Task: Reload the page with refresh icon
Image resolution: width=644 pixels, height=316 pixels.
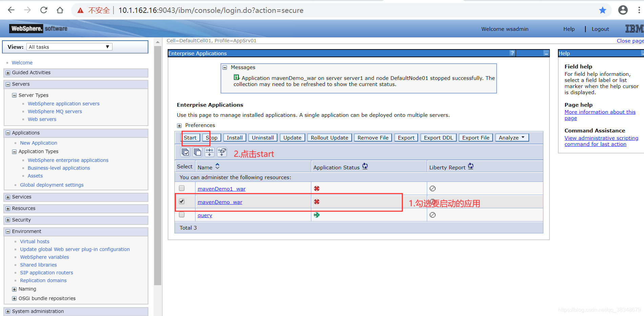Action: (x=44, y=10)
